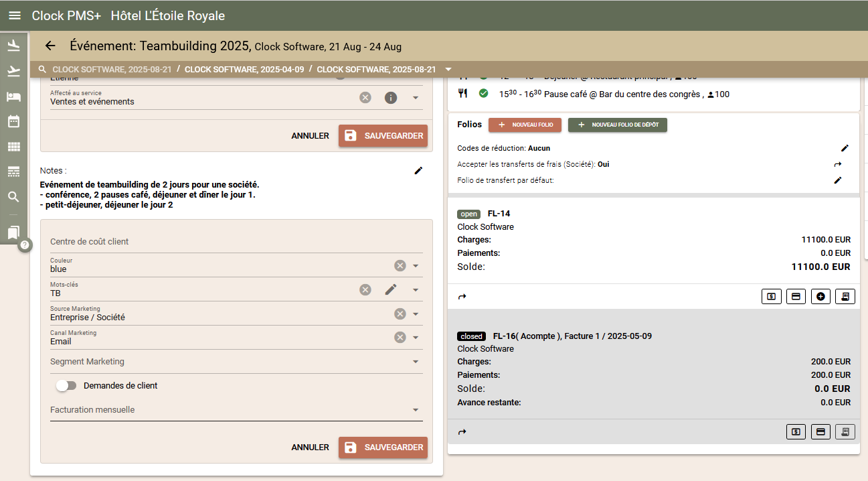868x481 pixels.
Task: Open the Mots-clés dropdown arrow
Action: [x=416, y=290]
